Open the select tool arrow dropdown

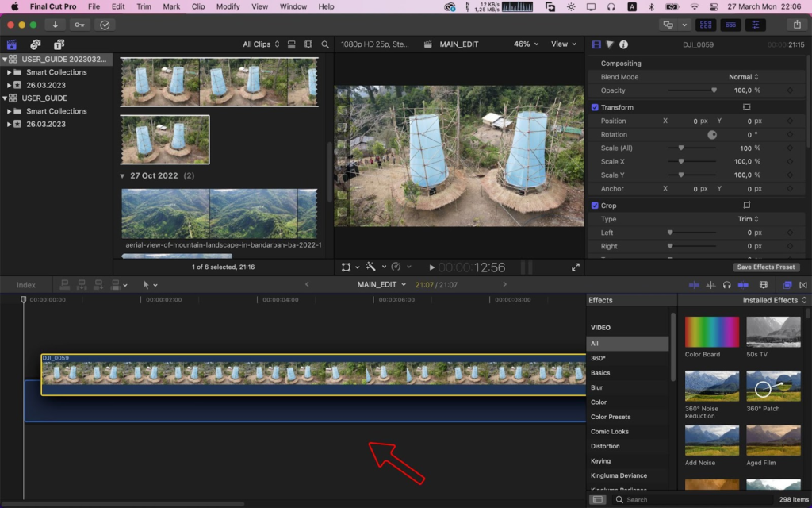click(150, 285)
